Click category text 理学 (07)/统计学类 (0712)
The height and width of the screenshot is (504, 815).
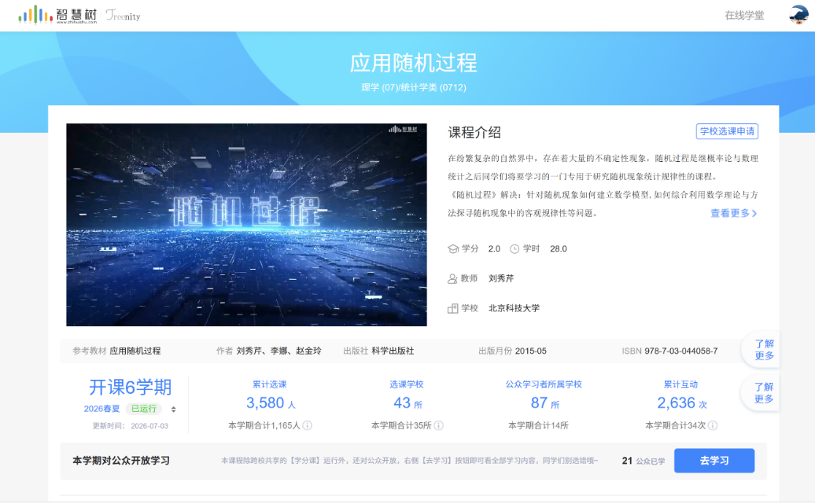point(414,87)
